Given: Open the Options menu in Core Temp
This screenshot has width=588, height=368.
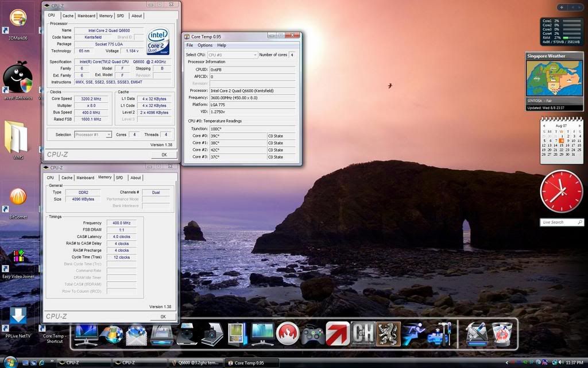Looking at the screenshot, I should 205,45.
